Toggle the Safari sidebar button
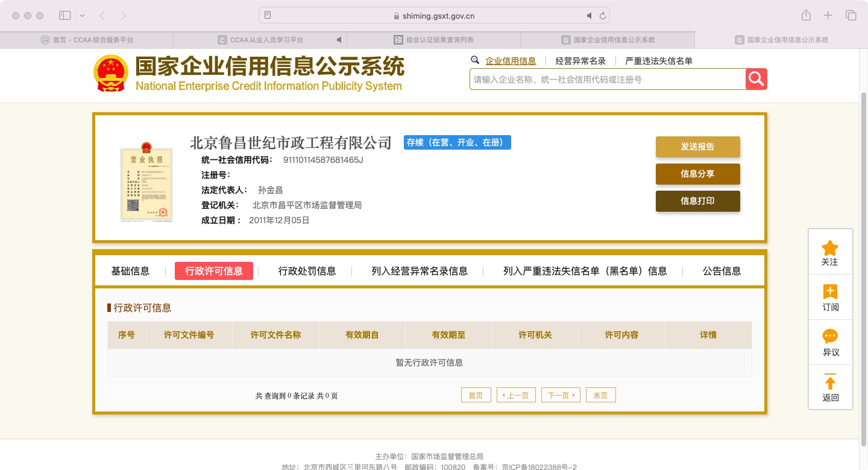868x470 pixels. 64,15
